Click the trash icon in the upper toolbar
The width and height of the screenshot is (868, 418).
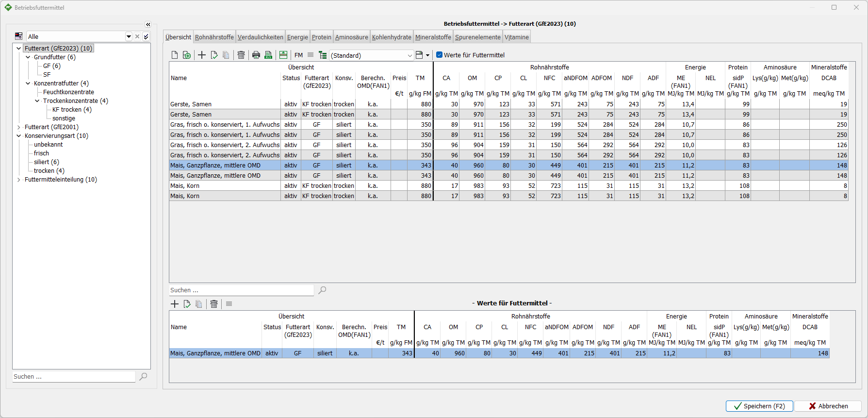coord(241,55)
